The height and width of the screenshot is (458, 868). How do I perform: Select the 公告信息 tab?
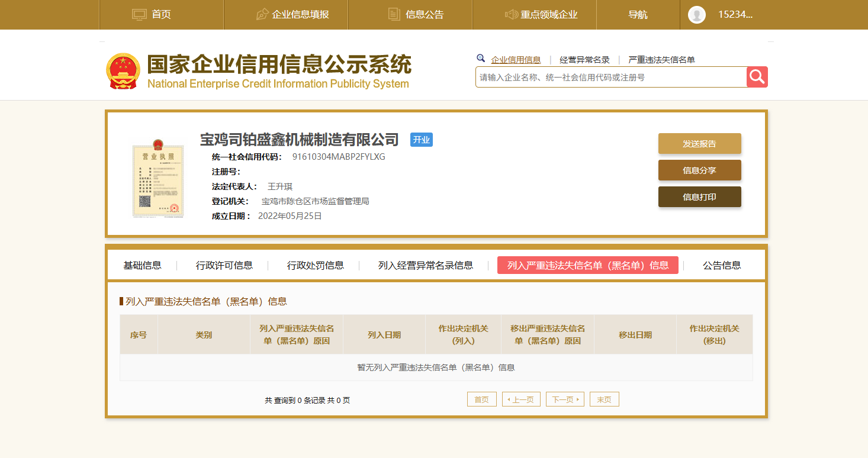(721, 265)
